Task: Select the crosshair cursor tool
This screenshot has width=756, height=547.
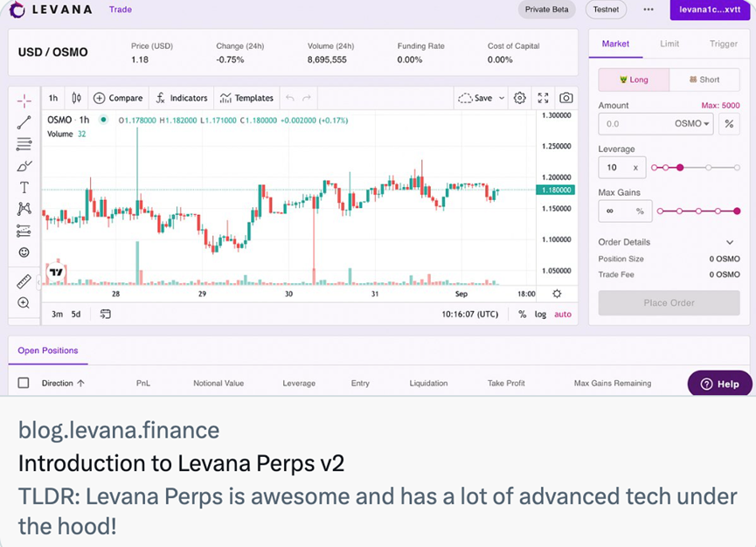Action: [24, 100]
